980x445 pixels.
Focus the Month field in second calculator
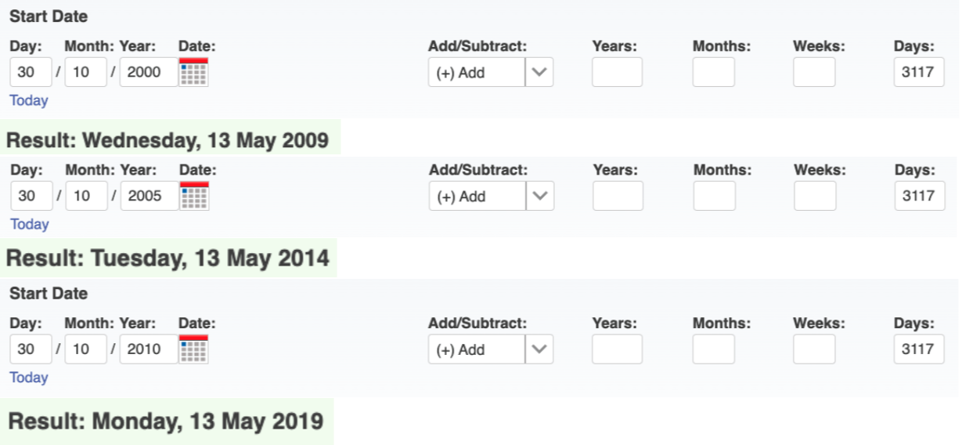86,196
